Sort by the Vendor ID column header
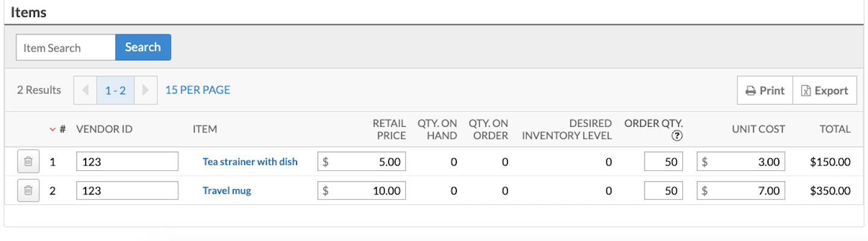 (x=104, y=129)
